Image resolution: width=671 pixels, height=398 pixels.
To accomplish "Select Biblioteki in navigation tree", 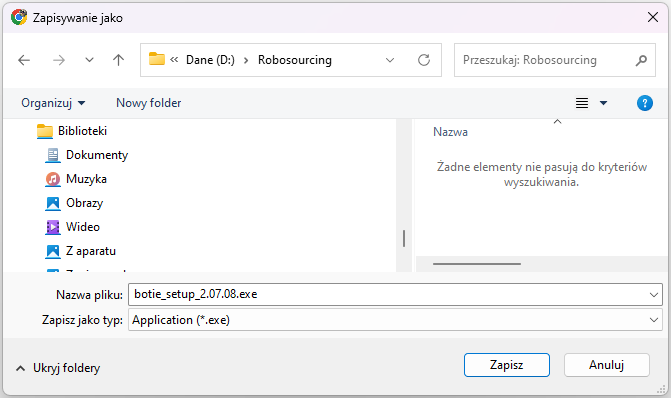I will [x=82, y=131].
